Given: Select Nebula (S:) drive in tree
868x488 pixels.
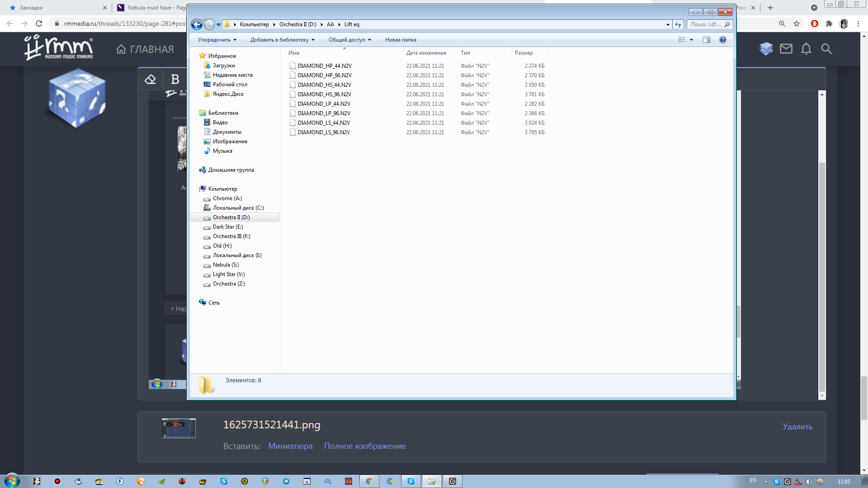Looking at the screenshot, I should (226, 265).
